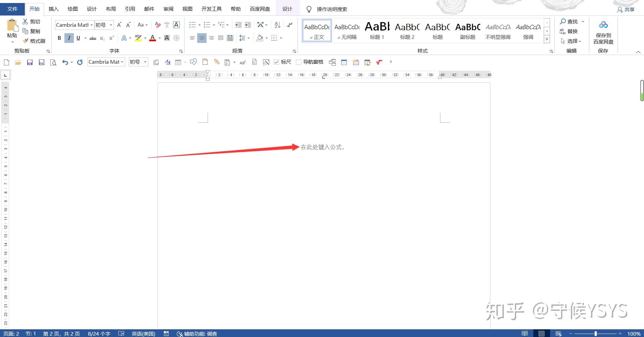Switch to Print Layout view in status bar
Viewport: 644px width, 337px height.
click(541, 334)
